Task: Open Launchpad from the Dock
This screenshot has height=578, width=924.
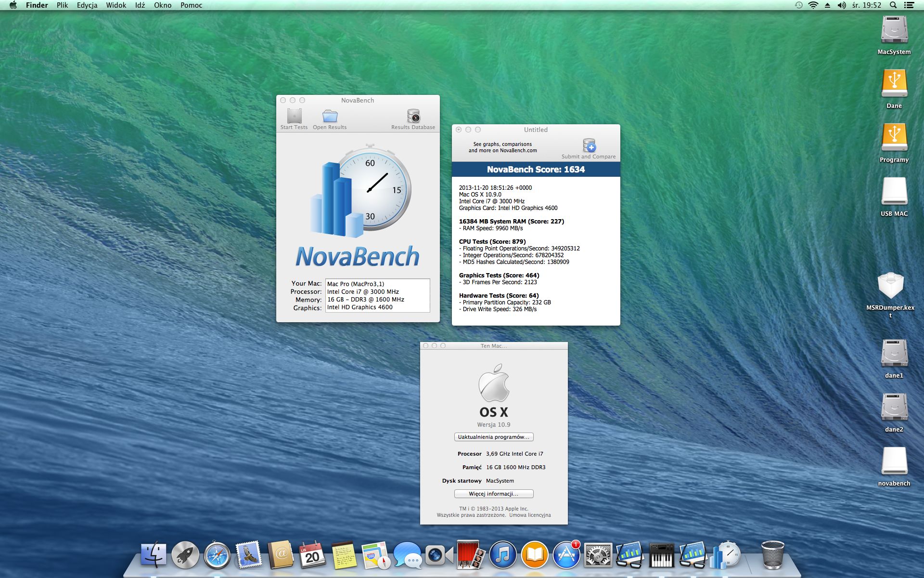Action: coord(185,555)
